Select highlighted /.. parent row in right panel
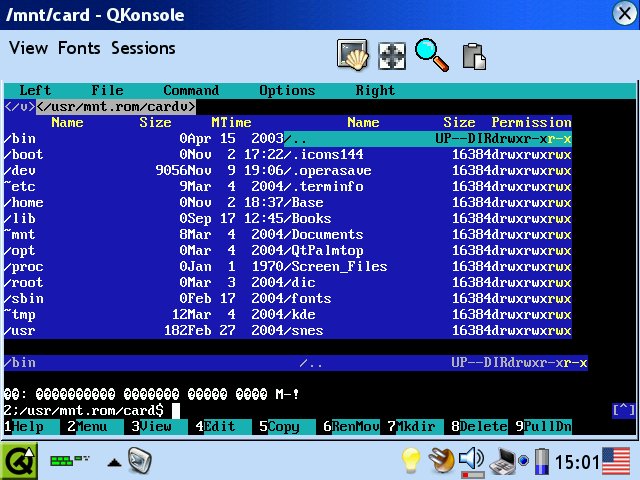640x480 pixels. click(x=428, y=138)
